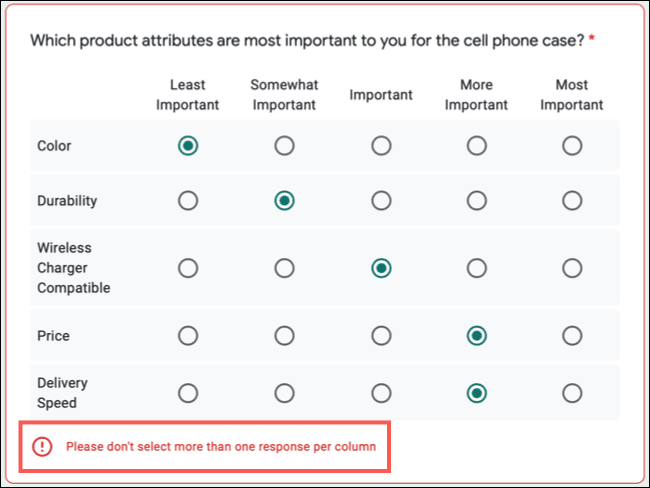
Task: Select Most Important for Color
Action: [572, 146]
